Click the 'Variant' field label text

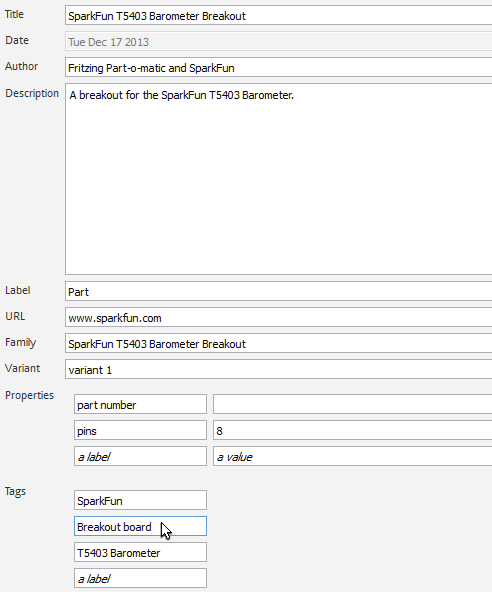coord(23,368)
